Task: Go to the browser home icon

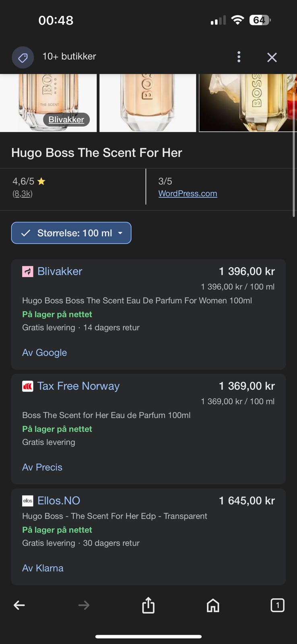Action: [213, 605]
